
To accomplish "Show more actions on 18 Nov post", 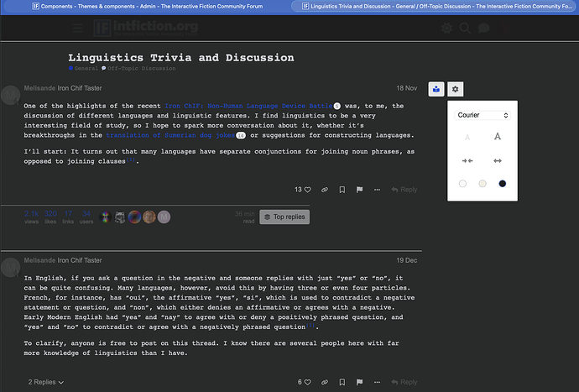I will tap(377, 190).
